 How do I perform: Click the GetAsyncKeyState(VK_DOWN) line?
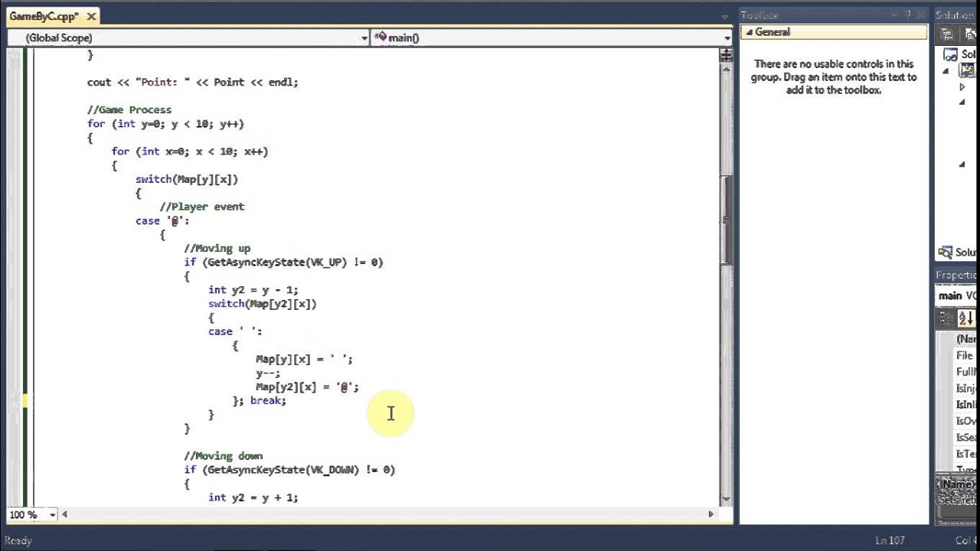[289, 470]
